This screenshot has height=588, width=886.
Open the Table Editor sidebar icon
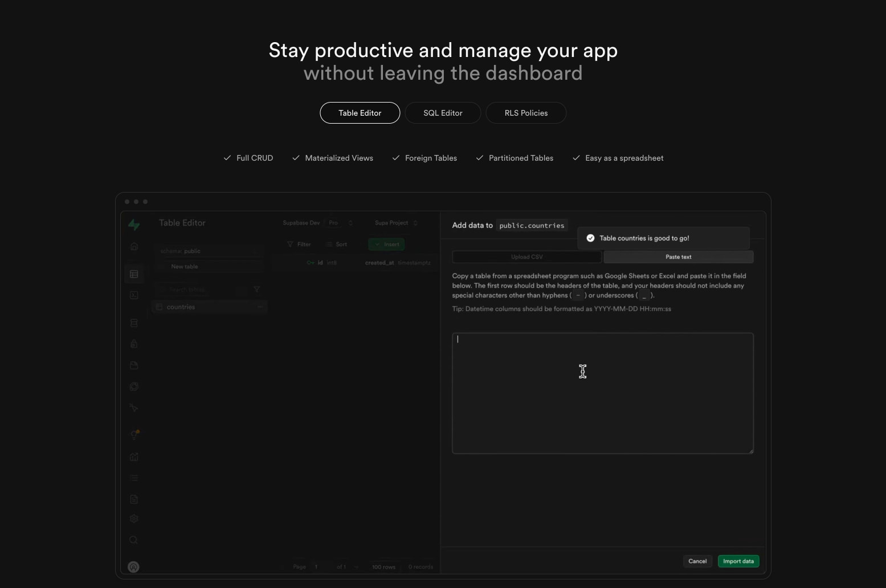(134, 274)
